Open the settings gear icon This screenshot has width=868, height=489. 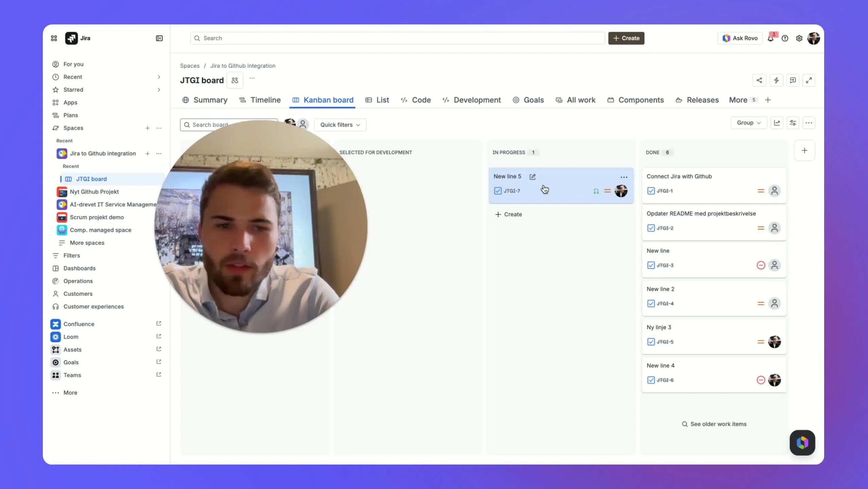click(x=799, y=38)
